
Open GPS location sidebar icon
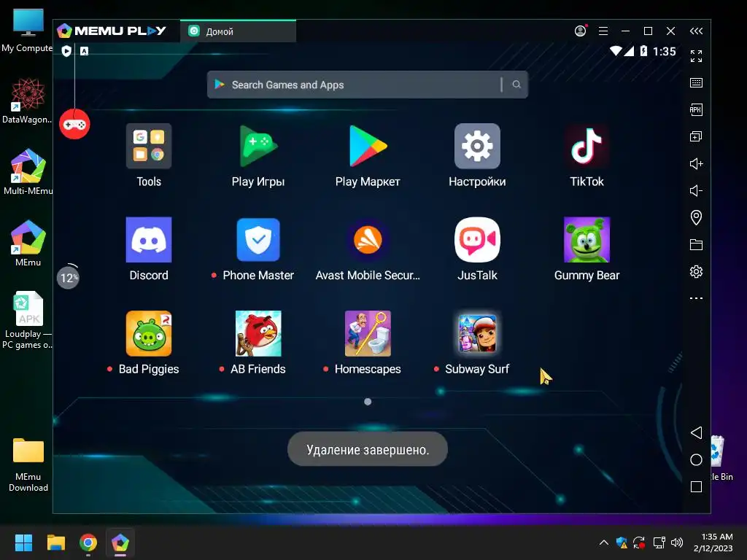coord(696,217)
